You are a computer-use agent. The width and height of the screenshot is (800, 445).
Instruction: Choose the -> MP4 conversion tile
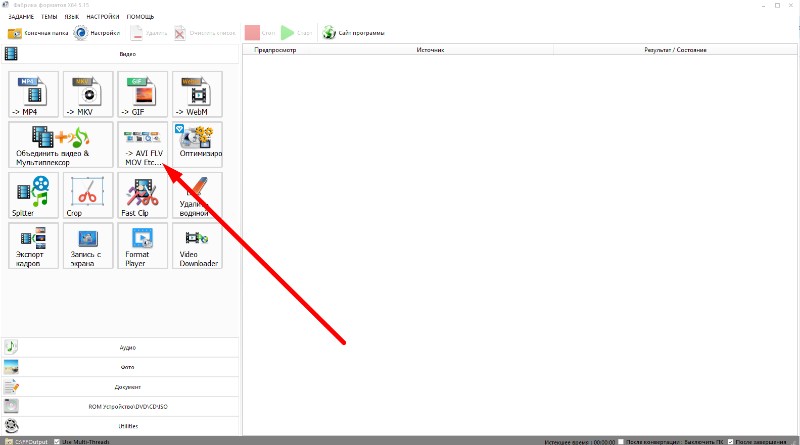(x=34, y=94)
